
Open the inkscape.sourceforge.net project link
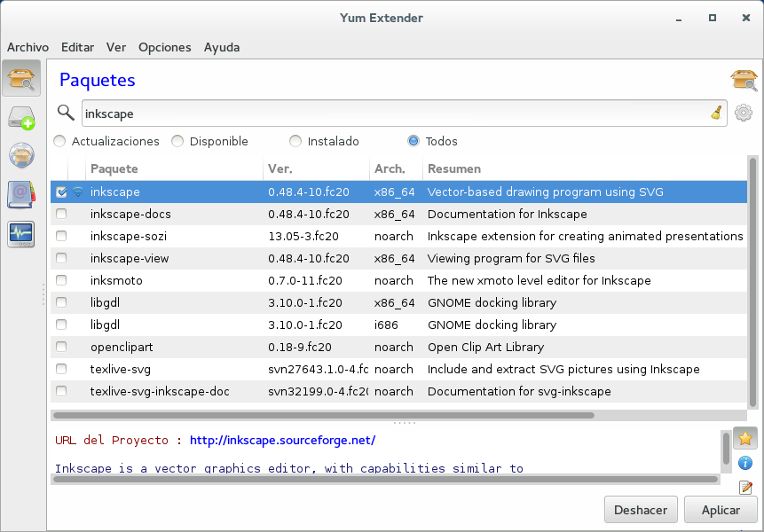click(282, 440)
